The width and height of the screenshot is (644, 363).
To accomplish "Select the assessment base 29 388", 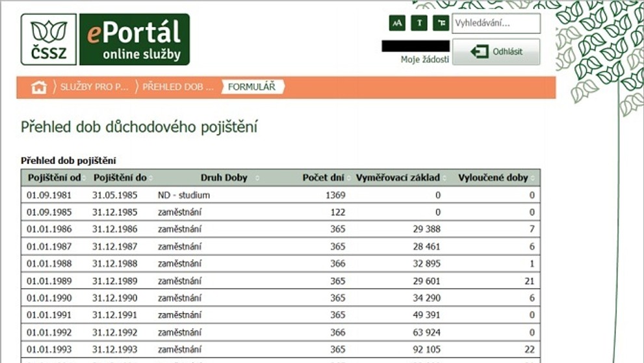I will tap(426, 229).
